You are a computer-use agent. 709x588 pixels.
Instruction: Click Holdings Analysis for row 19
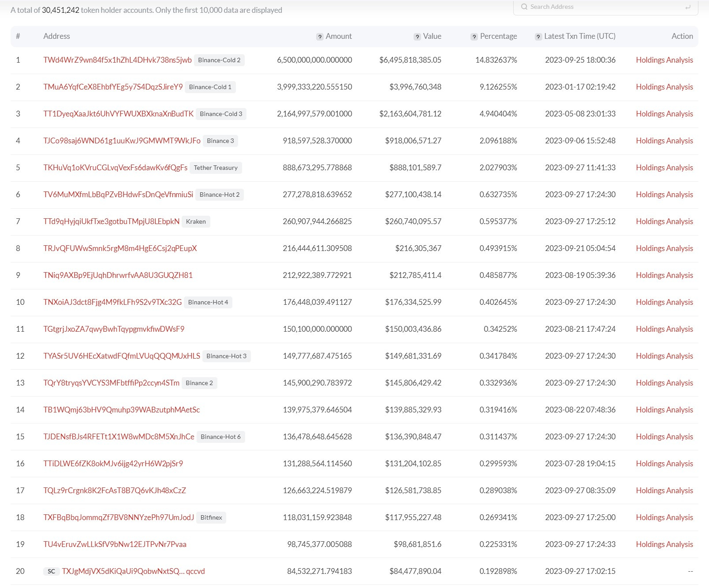coord(664,544)
